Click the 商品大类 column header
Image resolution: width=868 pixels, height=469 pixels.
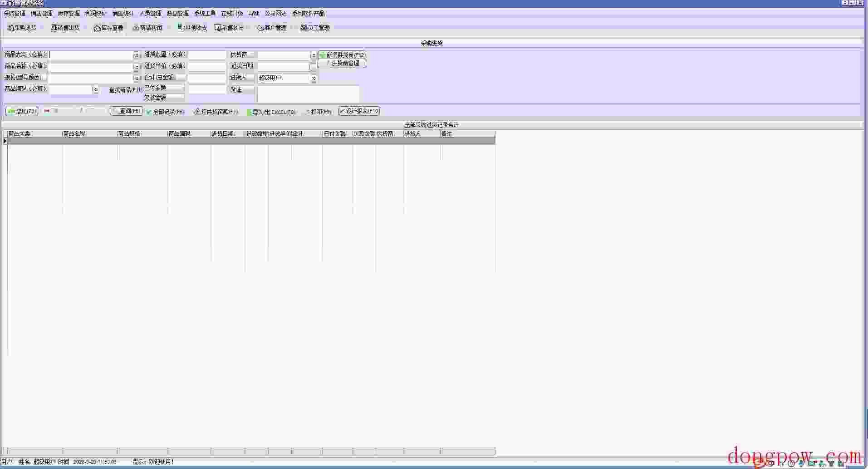pos(34,134)
